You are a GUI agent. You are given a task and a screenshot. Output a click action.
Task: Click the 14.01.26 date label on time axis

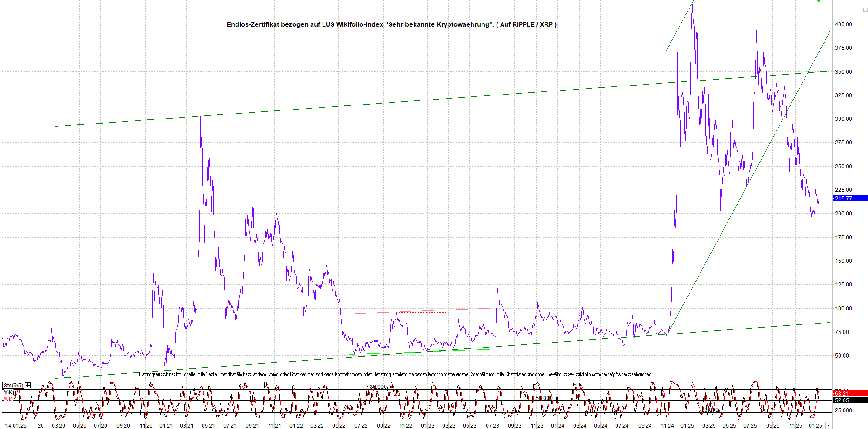pos(16,425)
